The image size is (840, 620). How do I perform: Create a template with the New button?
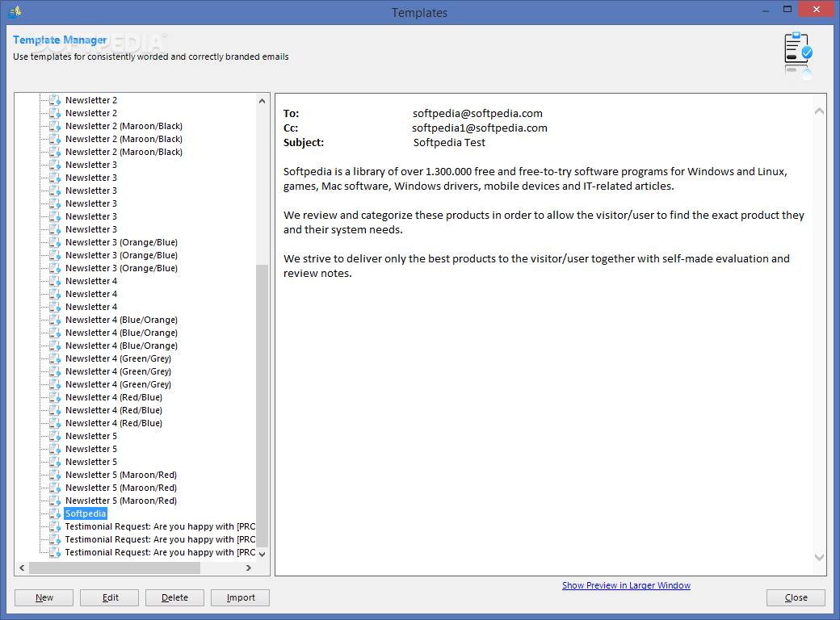pos(44,597)
